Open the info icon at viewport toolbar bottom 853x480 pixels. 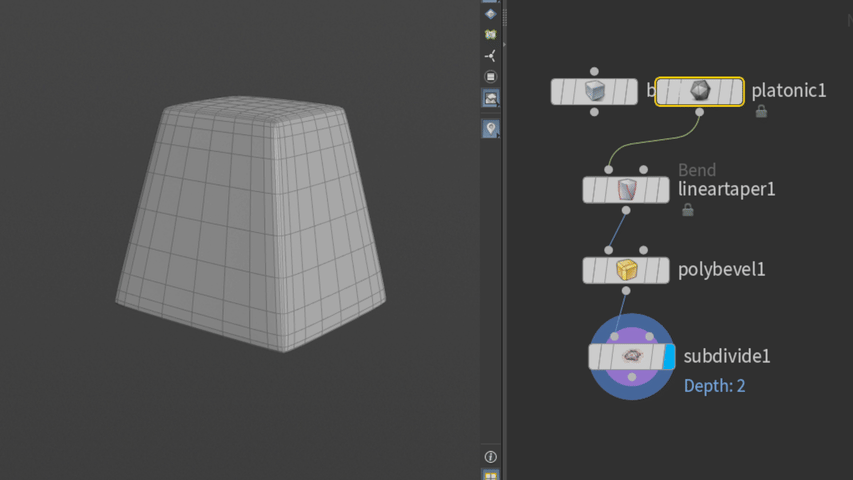point(490,457)
